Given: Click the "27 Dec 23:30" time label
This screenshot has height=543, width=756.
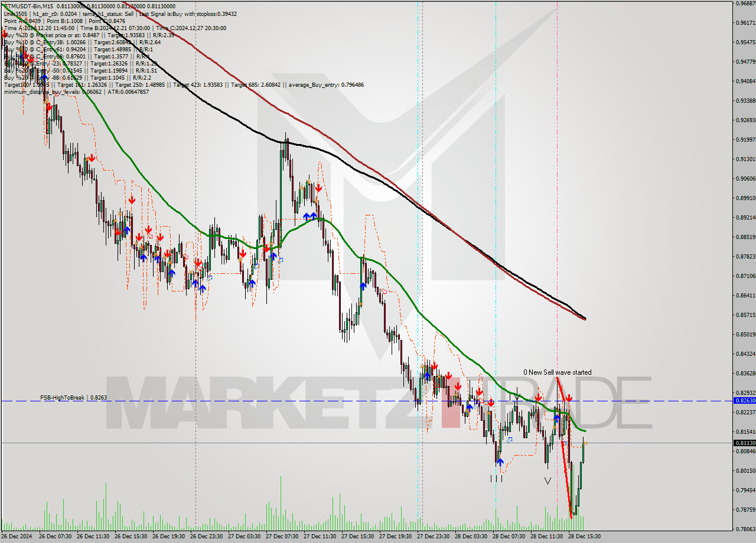Looking at the screenshot, I should [434, 537].
